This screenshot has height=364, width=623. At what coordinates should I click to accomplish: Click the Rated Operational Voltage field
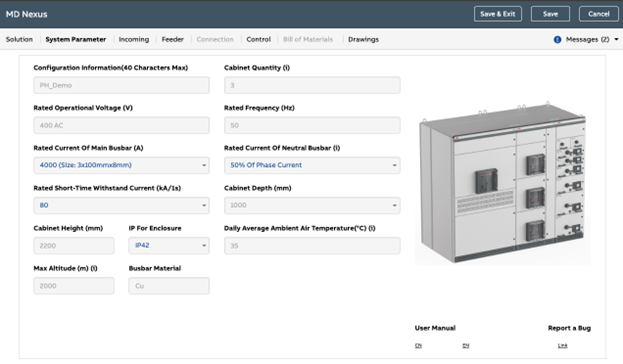click(121, 125)
